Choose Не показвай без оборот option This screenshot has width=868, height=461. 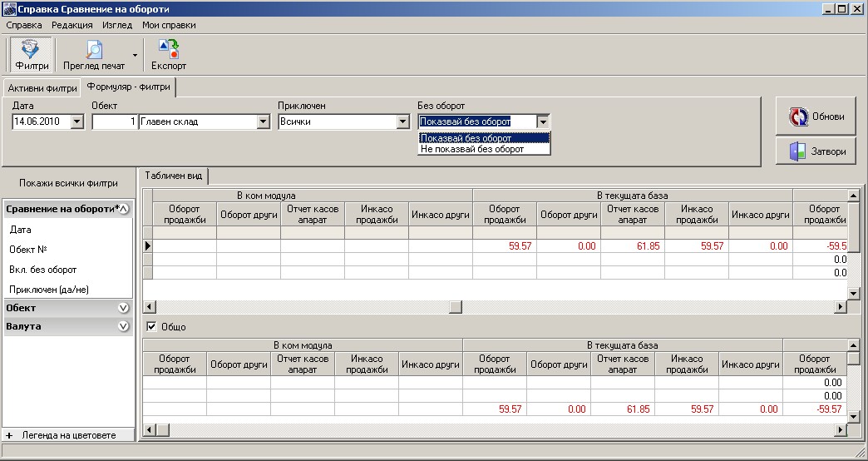tap(484, 149)
